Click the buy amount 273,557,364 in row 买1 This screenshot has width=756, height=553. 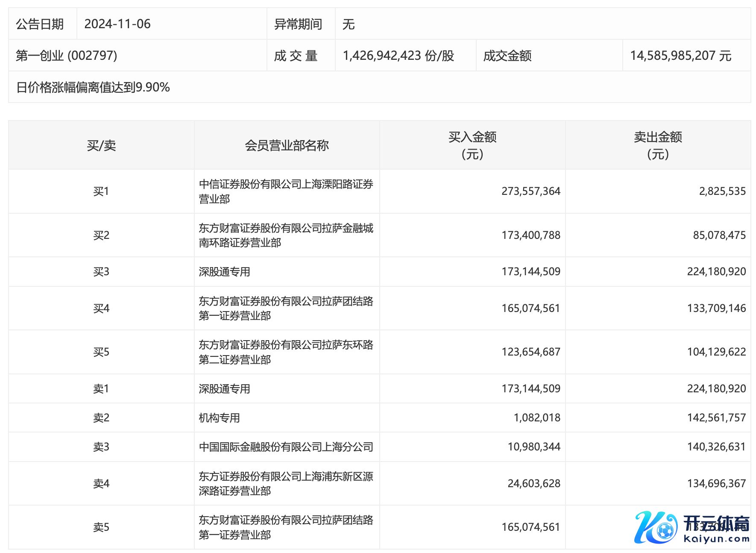(530, 191)
